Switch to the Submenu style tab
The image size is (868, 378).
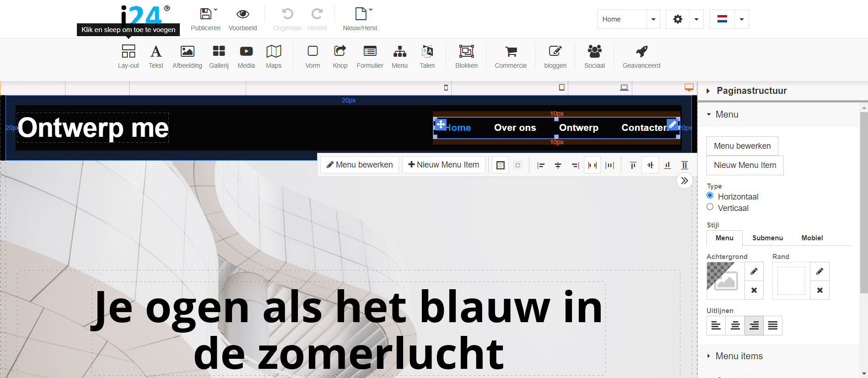coord(767,238)
